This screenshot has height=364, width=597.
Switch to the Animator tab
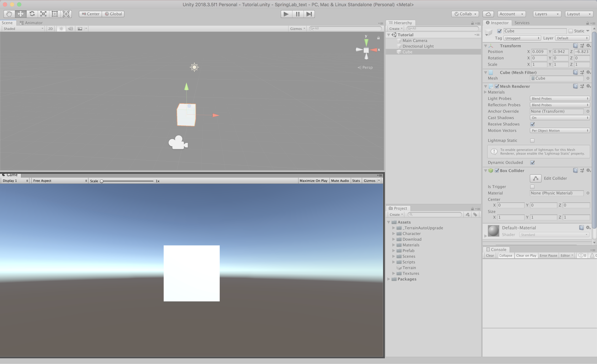(x=31, y=23)
